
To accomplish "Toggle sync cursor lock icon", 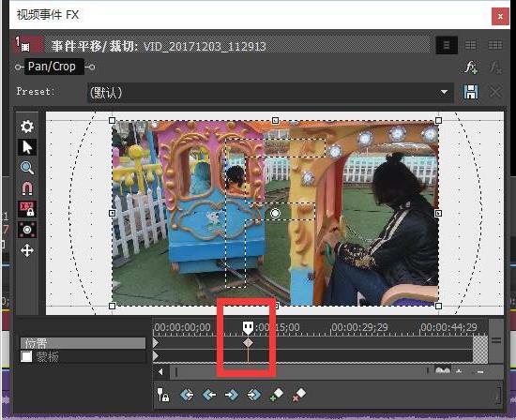I will [x=163, y=395].
